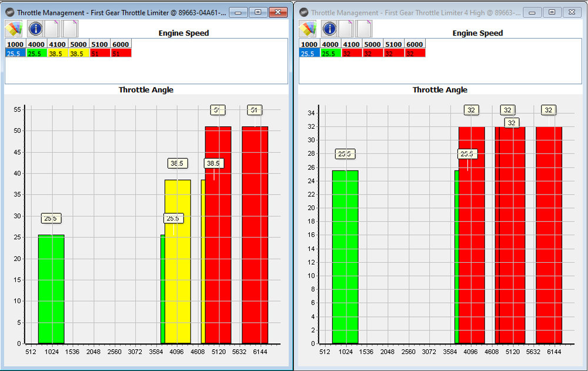The width and height of the screenshot is (588, 371).
Task: Click left window title bar app icon
Action: 10,12
